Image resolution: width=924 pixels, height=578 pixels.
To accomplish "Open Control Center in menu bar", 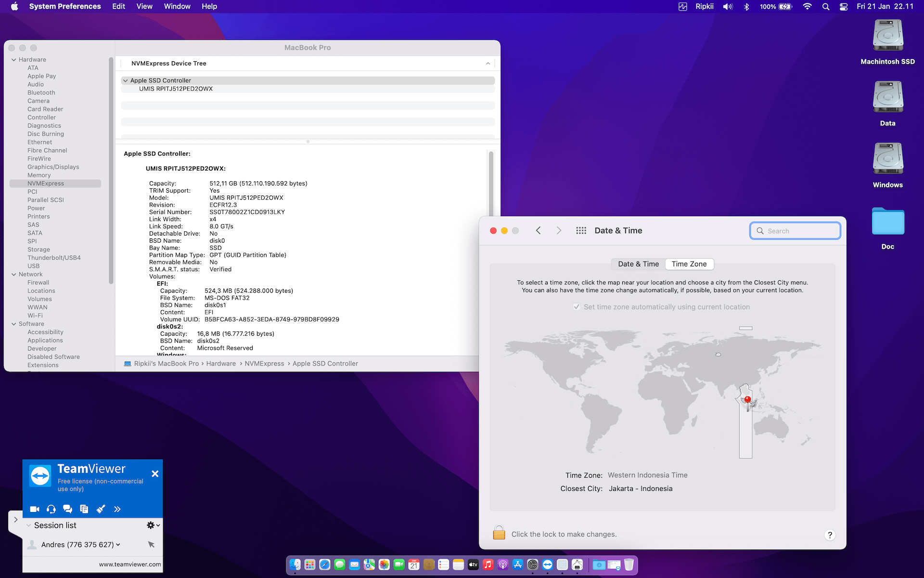I will [x=844, y=7].
